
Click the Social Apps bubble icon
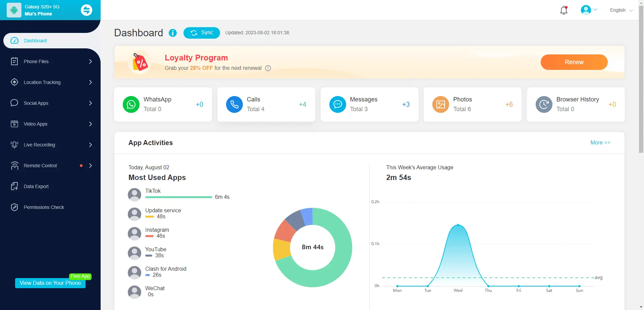[x=14, y=103]
